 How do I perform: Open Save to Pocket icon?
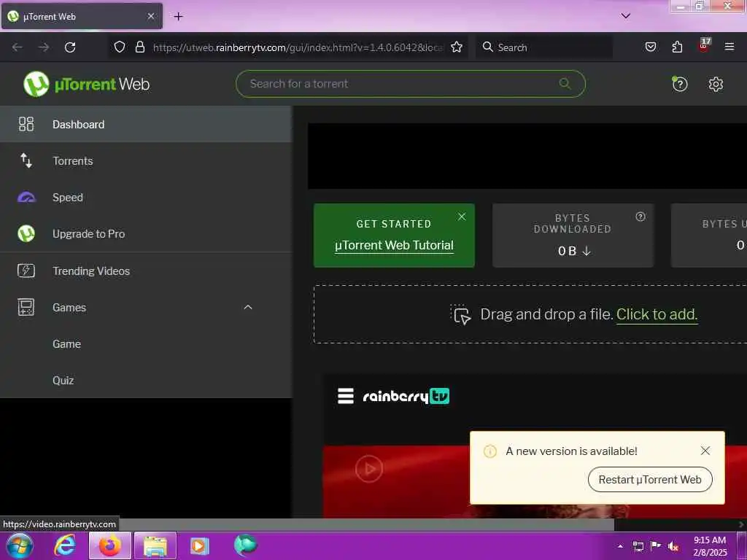[650, 47]
